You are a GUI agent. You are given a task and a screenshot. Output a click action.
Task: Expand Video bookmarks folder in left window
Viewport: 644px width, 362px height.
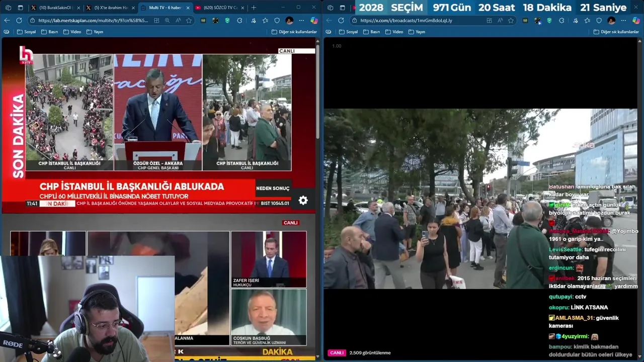click(x=72, y=32)
